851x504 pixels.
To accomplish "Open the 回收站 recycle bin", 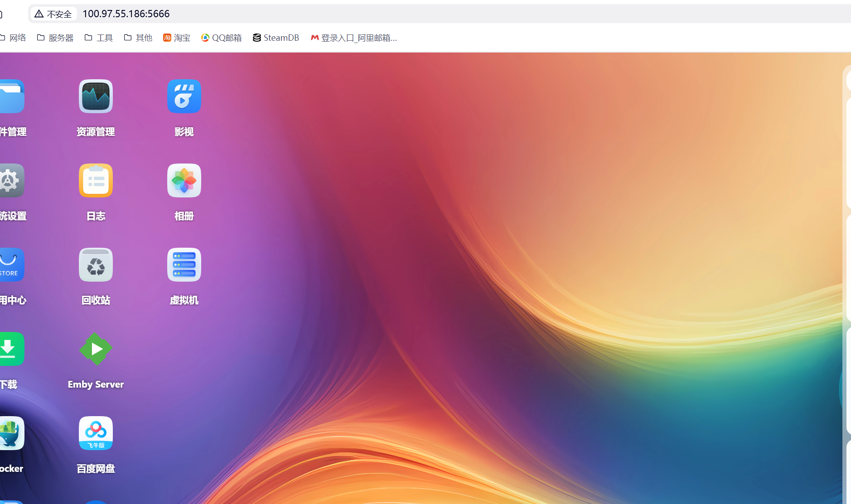I will click(96, 265).
